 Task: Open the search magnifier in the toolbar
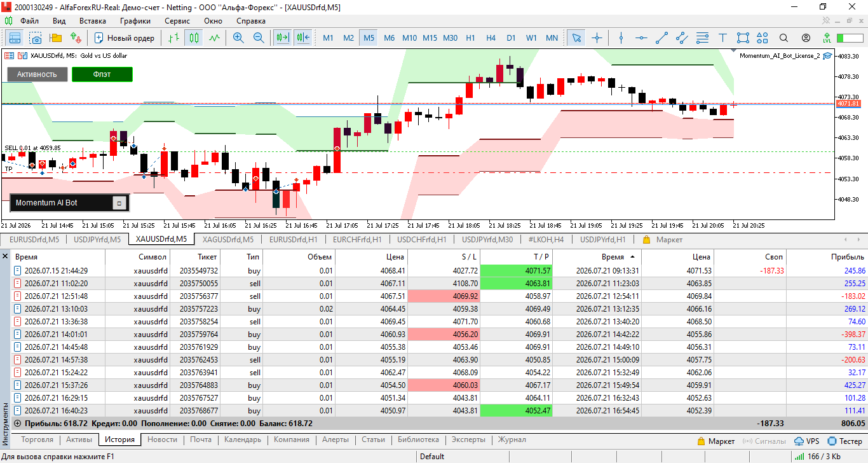784,38
